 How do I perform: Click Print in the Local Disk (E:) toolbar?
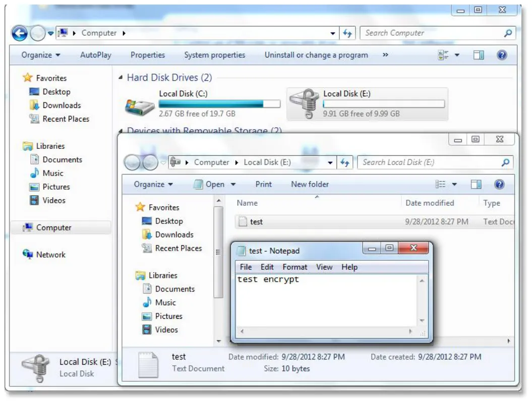[x=264, y=184]
